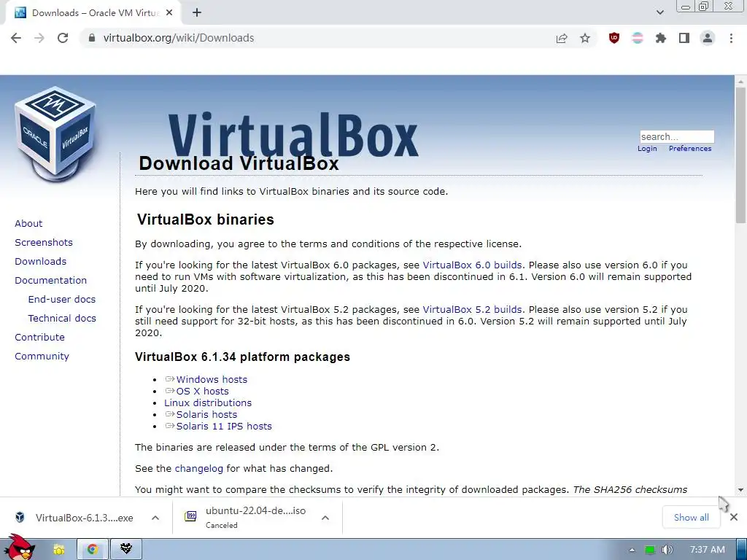Viewport: 747px width, 560px height.
Task: Bookmark this page with the star icon
Action: tap(585, 38)
